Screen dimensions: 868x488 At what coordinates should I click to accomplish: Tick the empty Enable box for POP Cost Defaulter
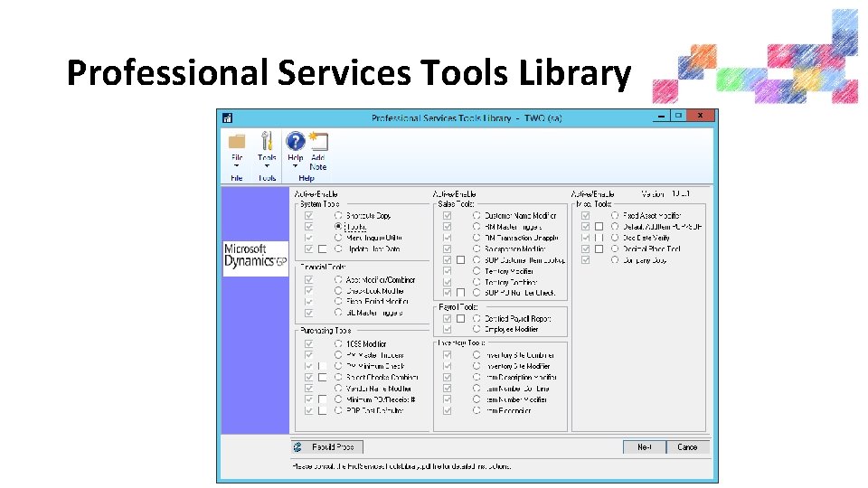pos(322,410)
